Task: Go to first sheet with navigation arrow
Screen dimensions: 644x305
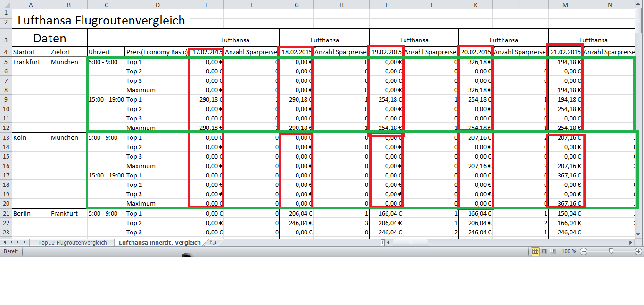Action: 5,242
